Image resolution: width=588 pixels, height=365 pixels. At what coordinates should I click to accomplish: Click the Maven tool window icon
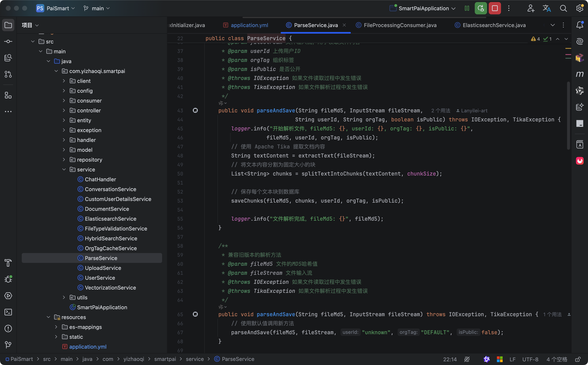[x=580, y=74]
